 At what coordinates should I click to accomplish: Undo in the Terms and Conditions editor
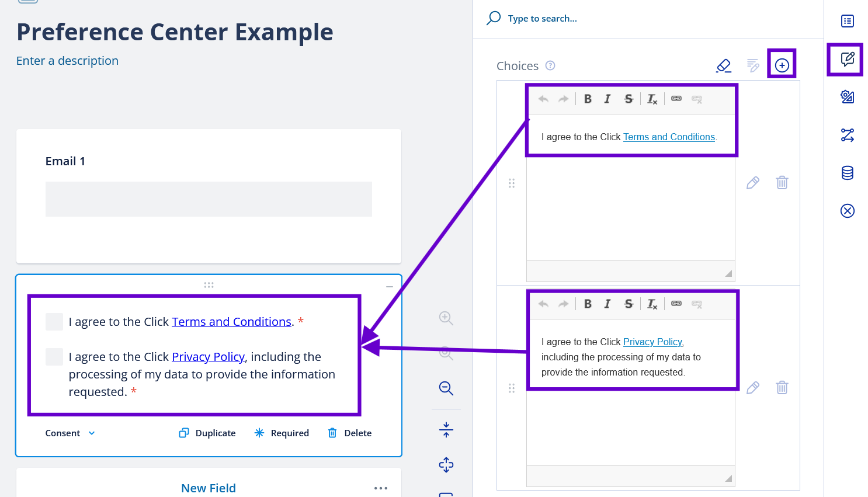[543, 99]
